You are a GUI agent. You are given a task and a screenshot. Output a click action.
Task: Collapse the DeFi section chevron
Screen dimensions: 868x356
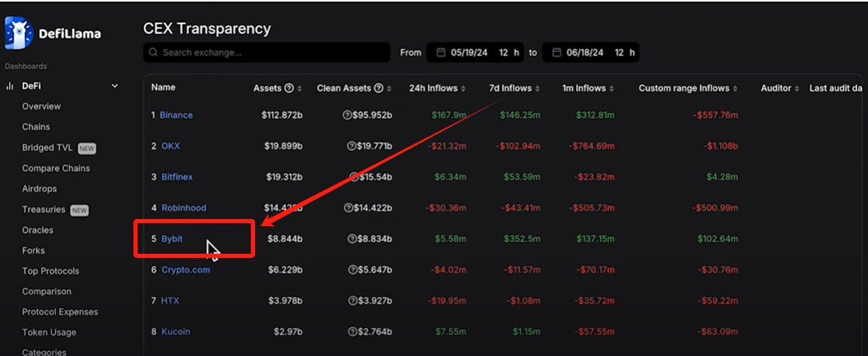(115, 86)
